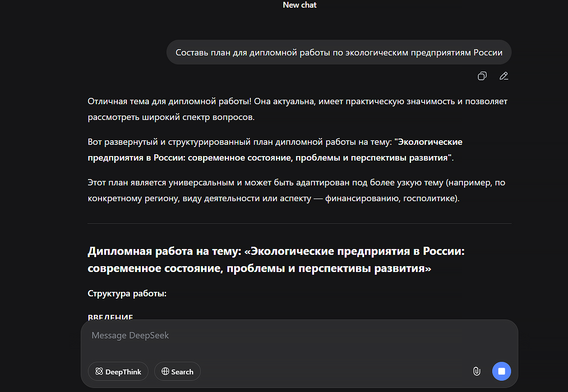Copy the user's sent message

point(482,76)
